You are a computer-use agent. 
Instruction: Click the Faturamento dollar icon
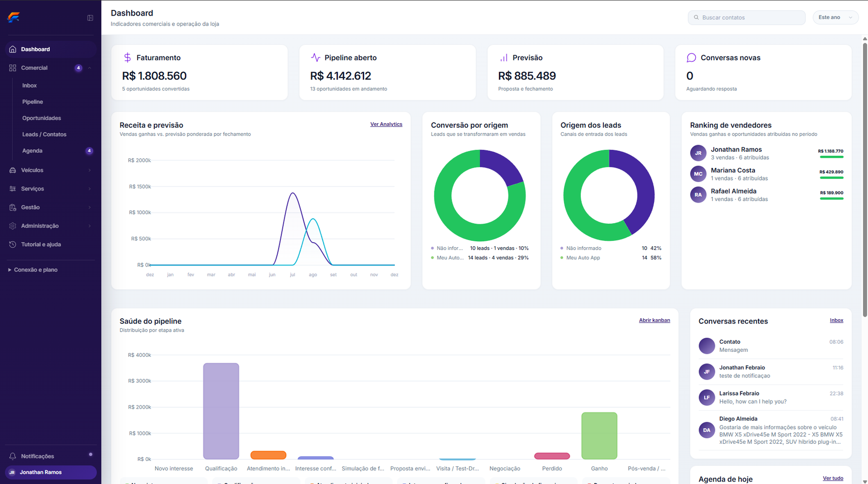click(x=128, y=58)
